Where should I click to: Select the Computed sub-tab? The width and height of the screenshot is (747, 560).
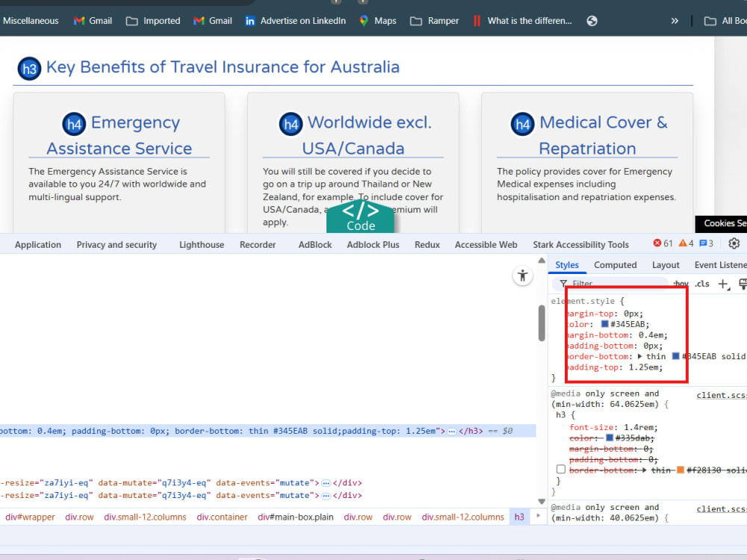tap(615, 265)
